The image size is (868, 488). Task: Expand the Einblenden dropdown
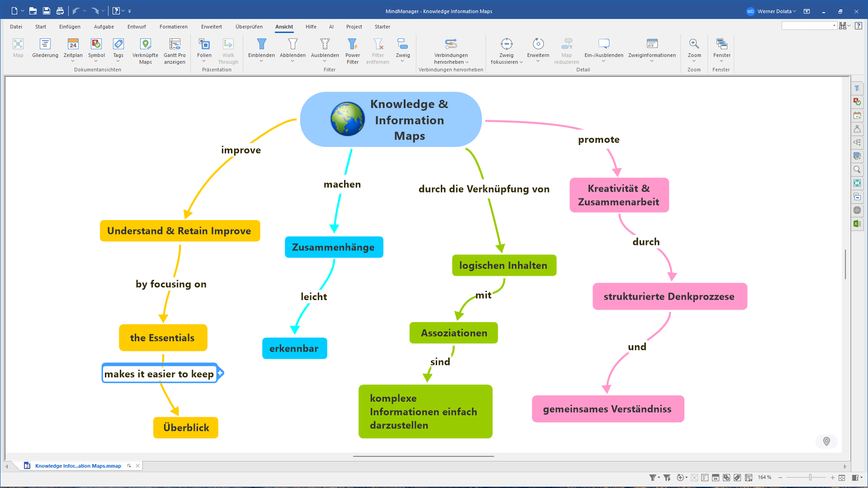coord(261,61)
